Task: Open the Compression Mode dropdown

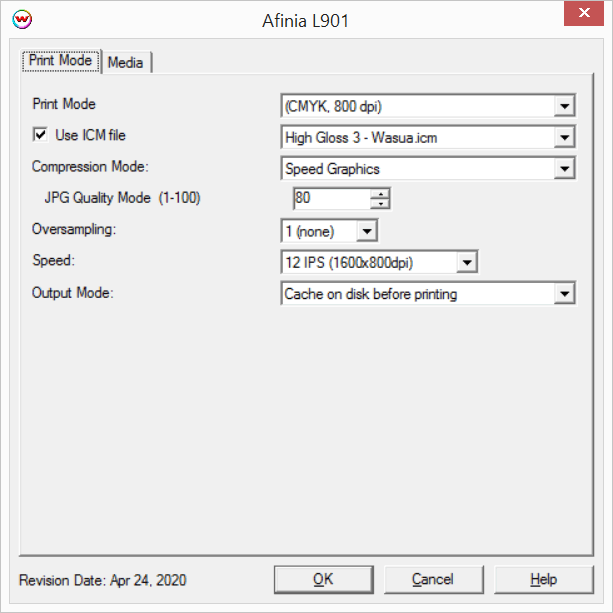Action: pos(565,169)
